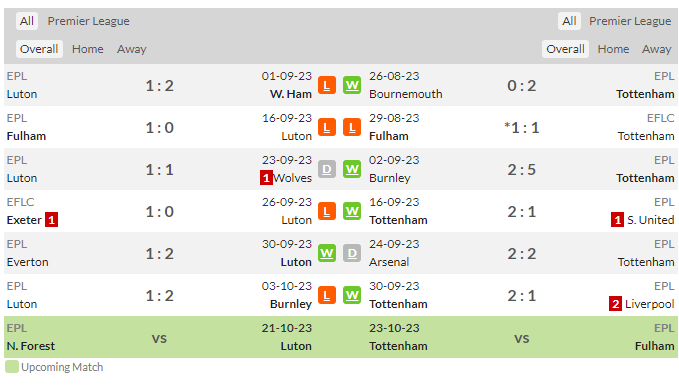Open upcoming Tottenham vs Fulham match

click(x=522, y=337)
